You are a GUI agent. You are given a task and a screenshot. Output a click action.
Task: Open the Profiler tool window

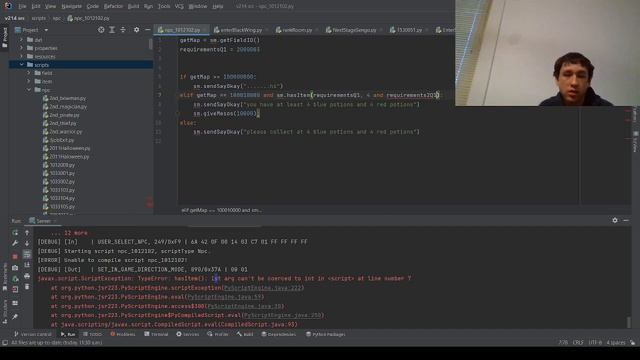pos(218,334)
